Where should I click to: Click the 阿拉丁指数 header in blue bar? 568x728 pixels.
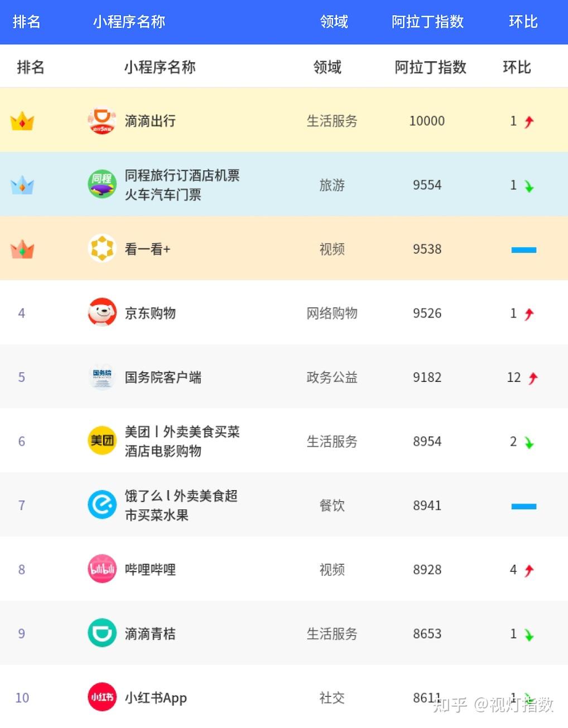[427, 22]
